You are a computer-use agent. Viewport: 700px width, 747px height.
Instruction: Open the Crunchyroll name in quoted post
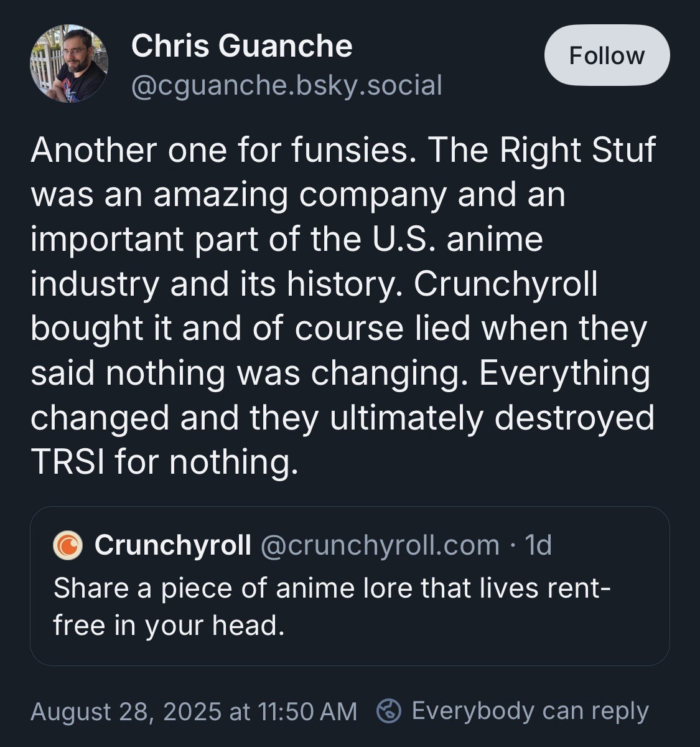(173, 545)
